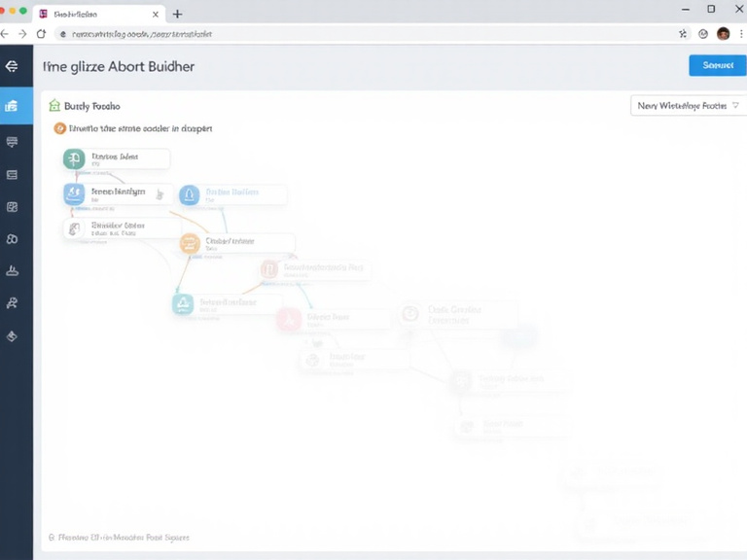Viewport: 747px width, 560px height.
Task: Select the node card with the blue bell icon
Action: [233, 195]
